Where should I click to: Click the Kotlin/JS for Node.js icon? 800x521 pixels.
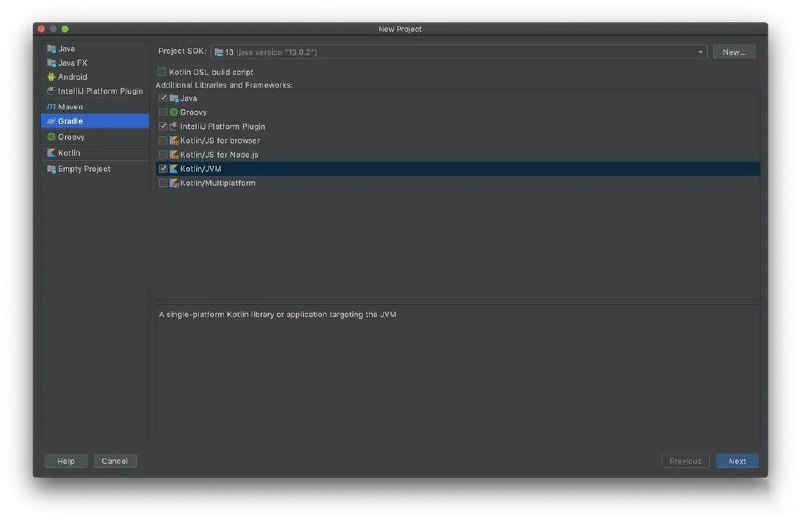pos(174,155)
